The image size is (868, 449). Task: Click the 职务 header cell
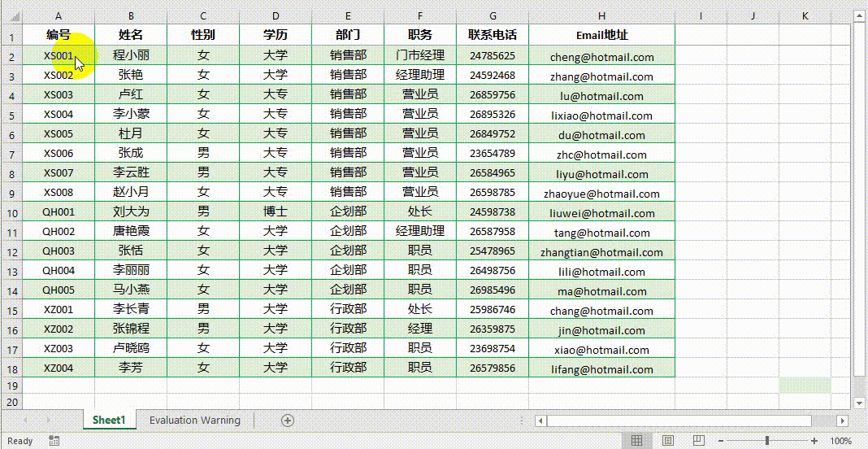click(x=420, y=35)
